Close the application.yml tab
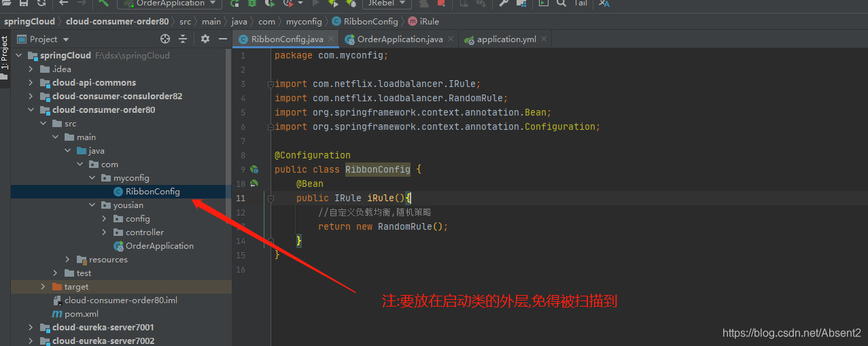 [x=545, y=39]
